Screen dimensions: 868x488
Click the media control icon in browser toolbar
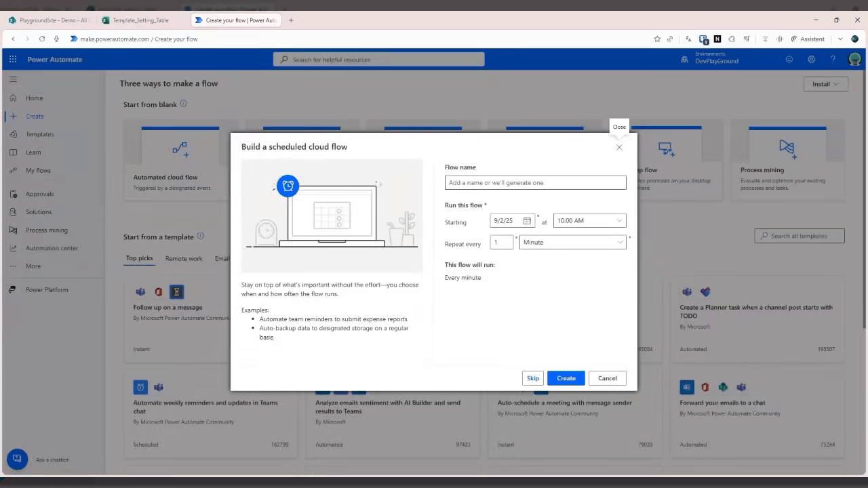pos(747,39)
